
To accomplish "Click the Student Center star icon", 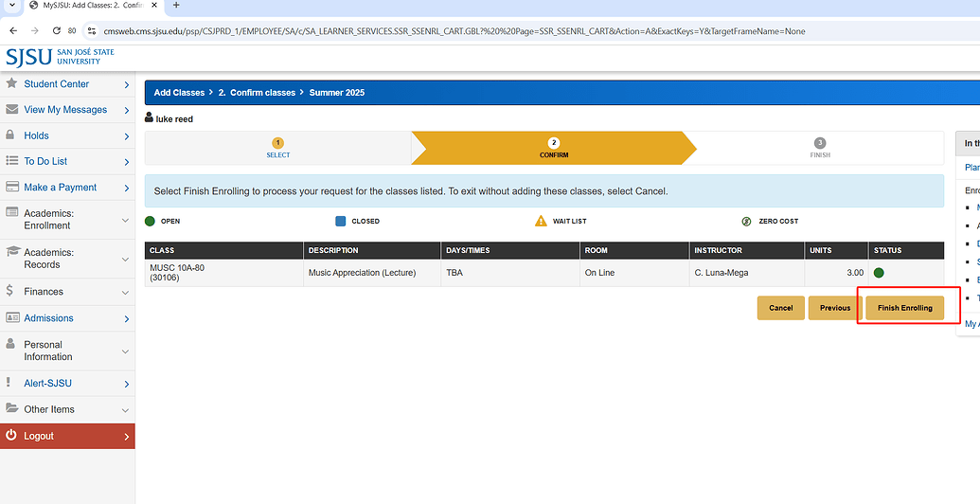I will (x=12, y=83).
